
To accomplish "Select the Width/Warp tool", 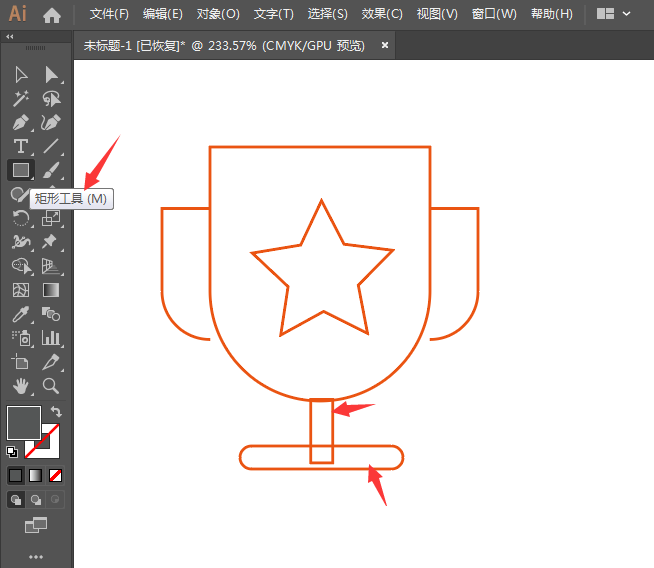I will click(21, 241).
